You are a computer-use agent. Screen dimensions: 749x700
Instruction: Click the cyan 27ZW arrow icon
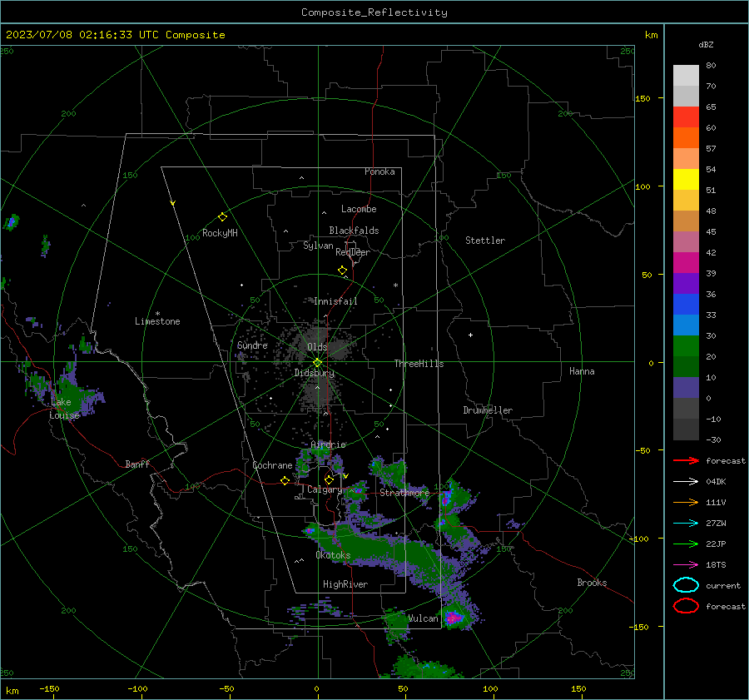click(x=686, y=524)
